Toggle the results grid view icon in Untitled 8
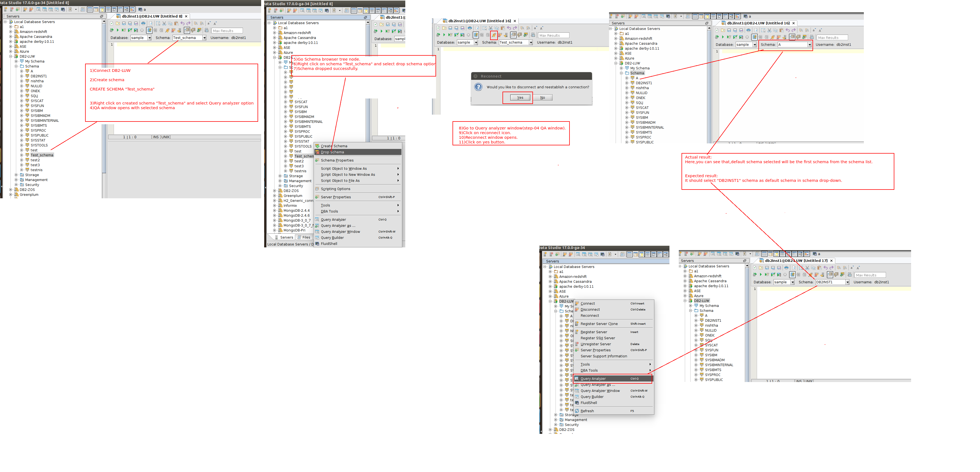 (187, 30)
